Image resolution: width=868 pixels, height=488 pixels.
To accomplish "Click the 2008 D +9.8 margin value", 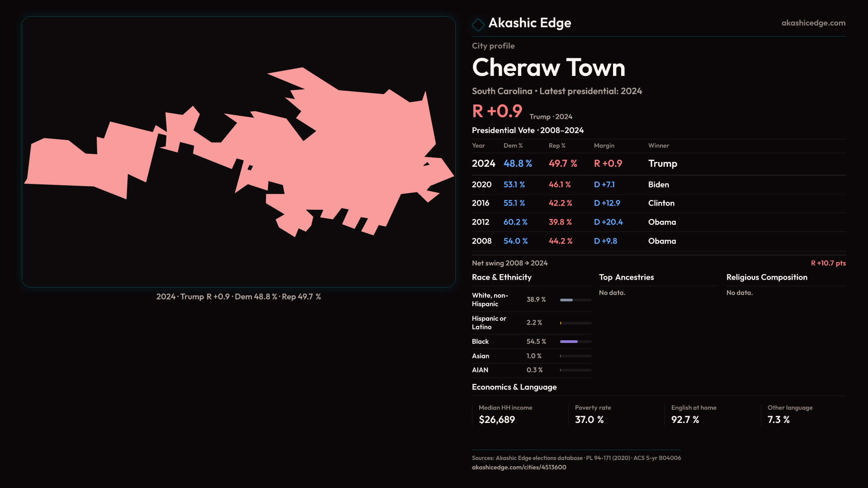I will coord(605,241).
